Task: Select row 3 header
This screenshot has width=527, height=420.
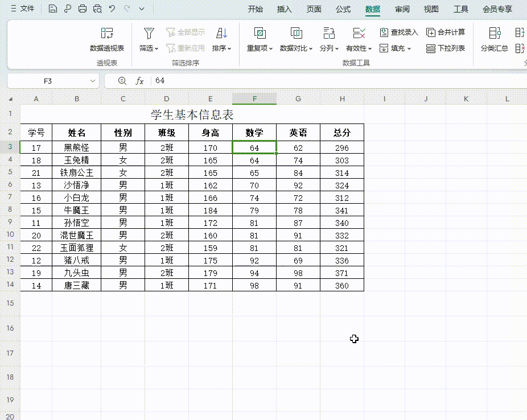Action: [10, 147]
